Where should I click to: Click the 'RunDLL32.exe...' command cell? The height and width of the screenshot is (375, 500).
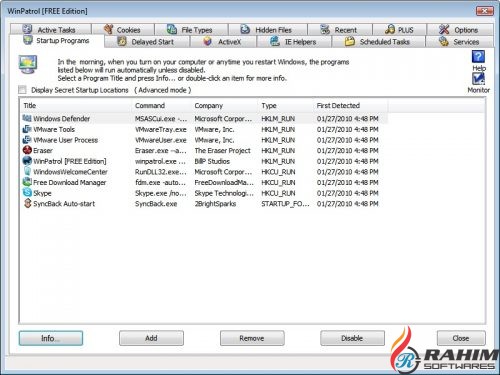[x=161, y=172]
